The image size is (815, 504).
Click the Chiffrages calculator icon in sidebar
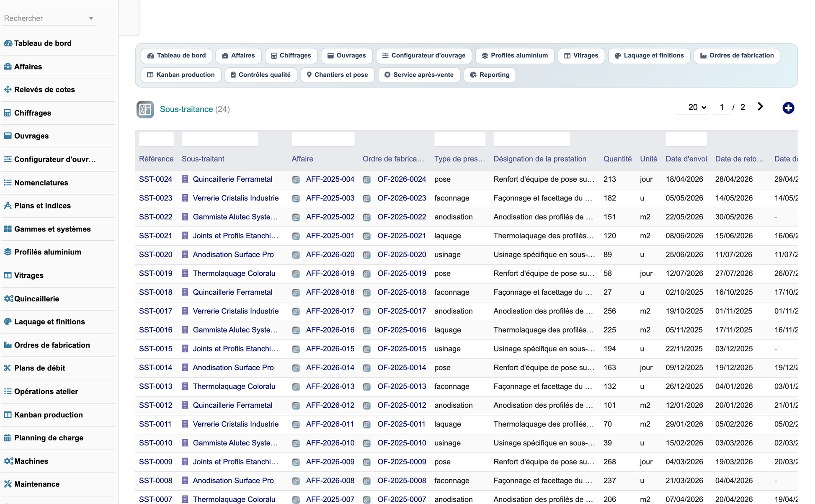8,113
